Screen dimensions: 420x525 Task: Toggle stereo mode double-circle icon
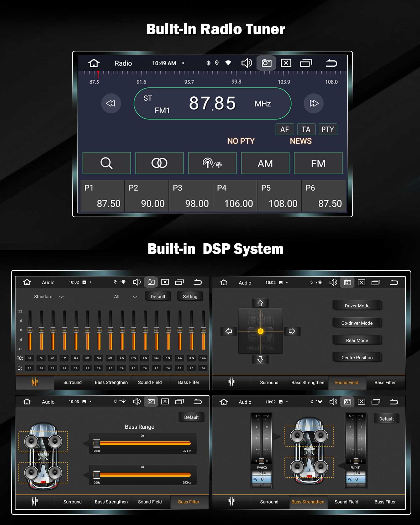[x=159, y=163]
